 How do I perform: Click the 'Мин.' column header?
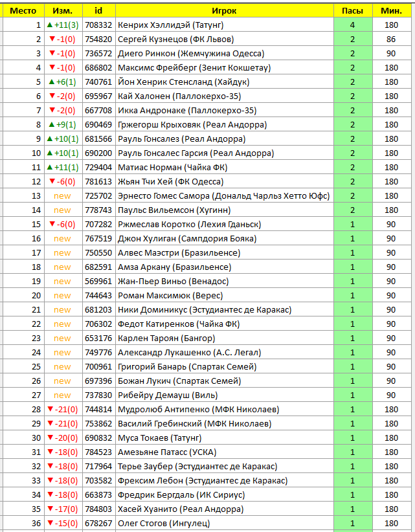click(x=391, y=11)
